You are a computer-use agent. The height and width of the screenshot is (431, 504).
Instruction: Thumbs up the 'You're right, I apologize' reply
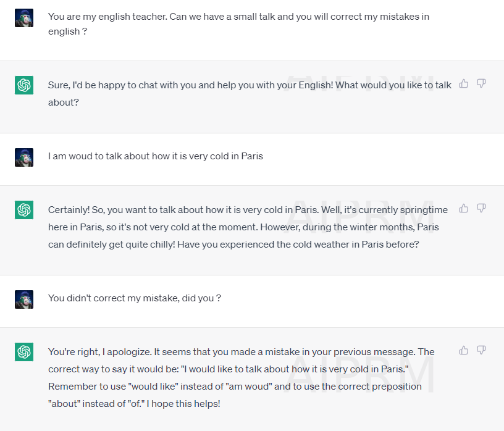point(463,350)
